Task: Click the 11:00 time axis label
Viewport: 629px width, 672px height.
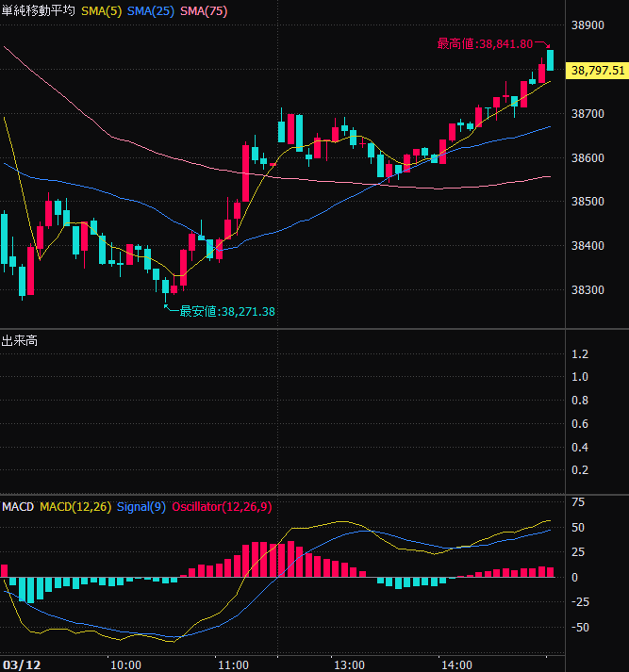Action: [x=233, y=665]
